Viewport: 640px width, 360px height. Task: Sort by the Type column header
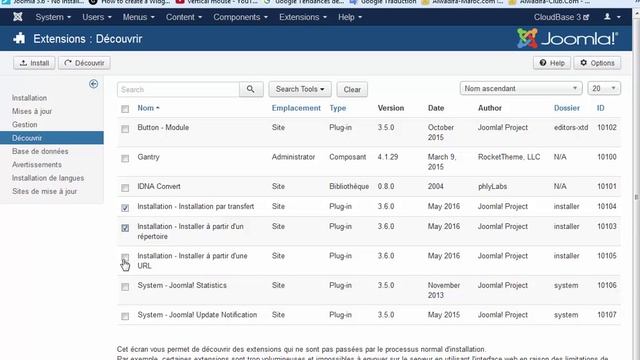point(338,108)
